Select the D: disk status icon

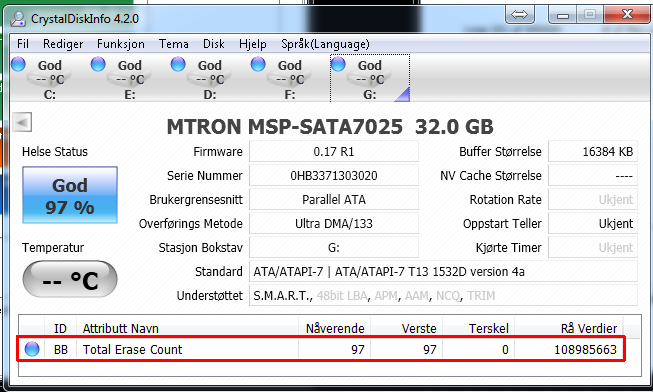click(178, 65)
